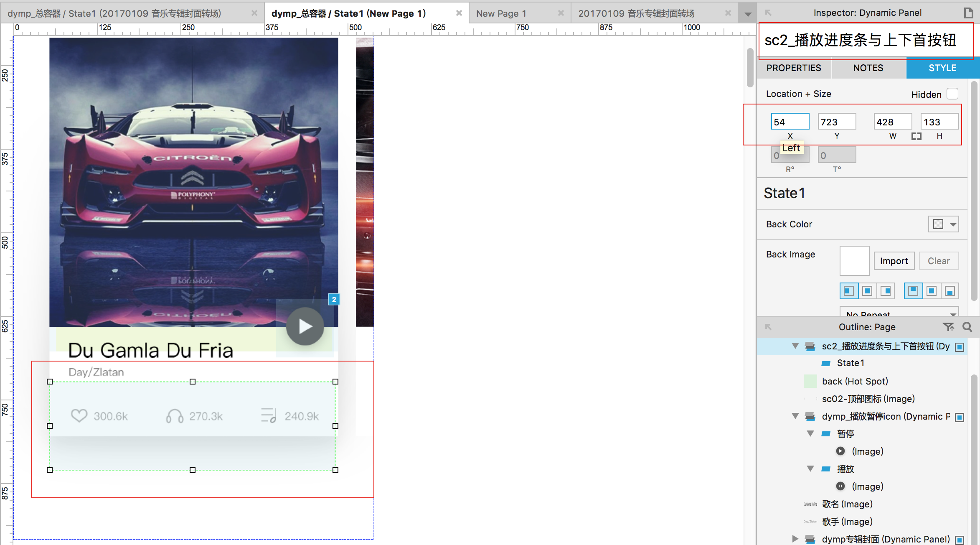Select the (Image) item under 暂停

click(x=867, y=451)
